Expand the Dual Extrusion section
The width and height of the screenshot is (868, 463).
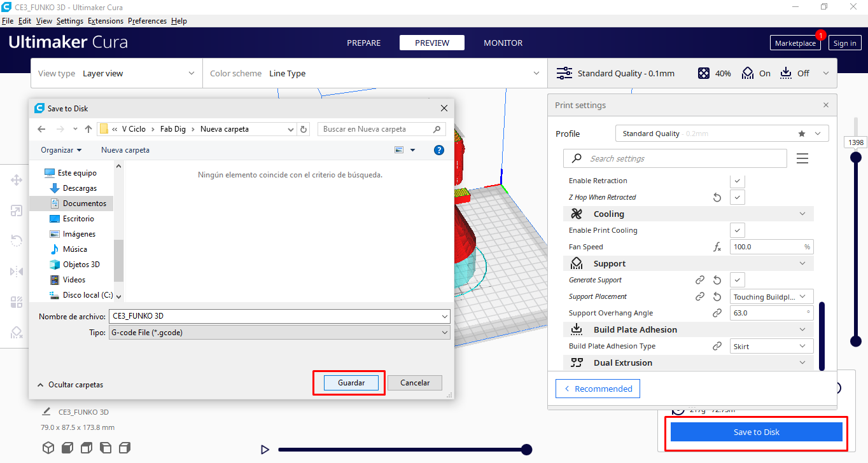[689, 363]
